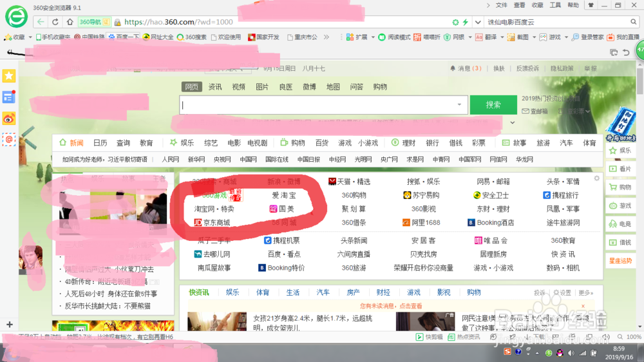
Task: Click inside the main search input field
Action: click(x=324, y=105)
